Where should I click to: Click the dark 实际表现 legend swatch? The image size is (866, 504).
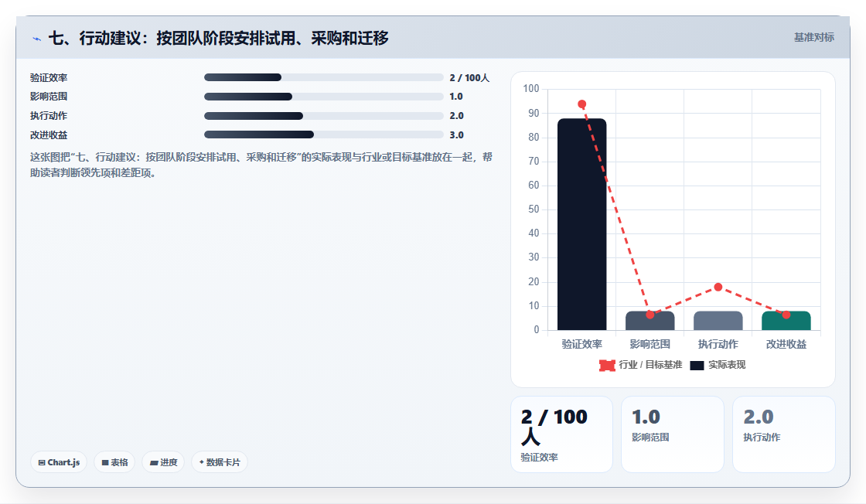pos(697,366)
